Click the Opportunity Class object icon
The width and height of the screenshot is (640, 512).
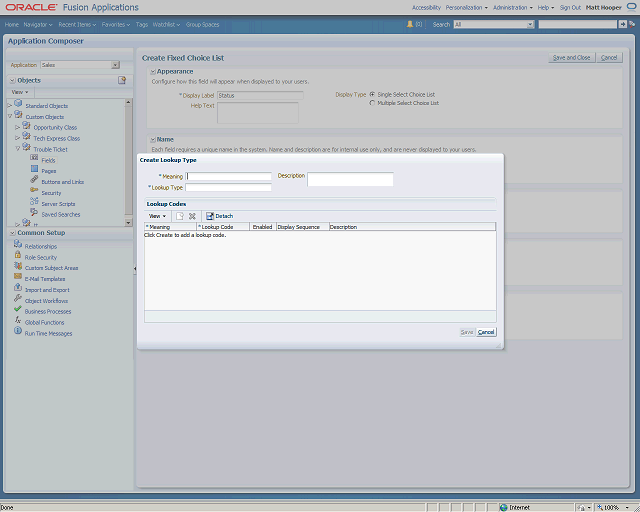tap(27, 125)
